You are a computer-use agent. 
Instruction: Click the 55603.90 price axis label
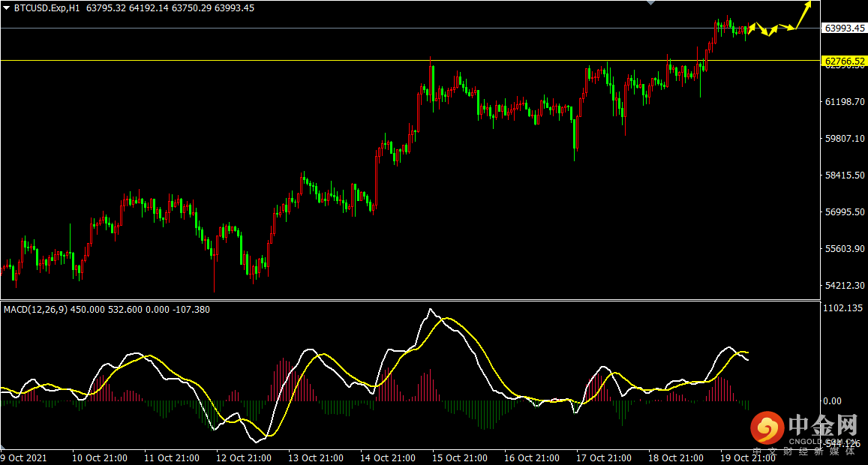coord(845,248)
